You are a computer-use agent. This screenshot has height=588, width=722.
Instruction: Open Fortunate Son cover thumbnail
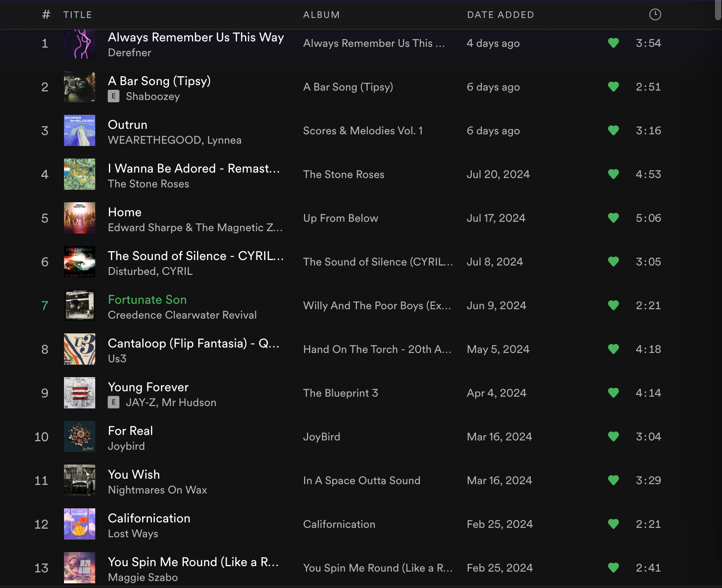tap(80, 305)
